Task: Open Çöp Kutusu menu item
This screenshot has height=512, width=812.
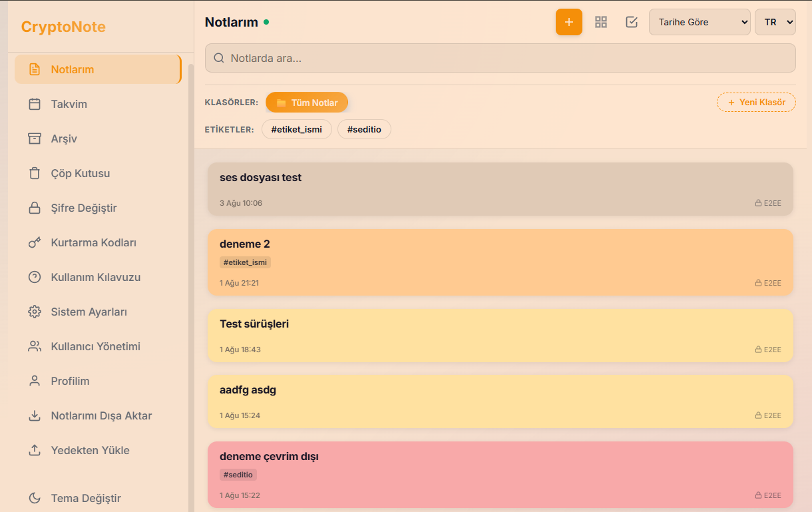Action: click(98, 173)
